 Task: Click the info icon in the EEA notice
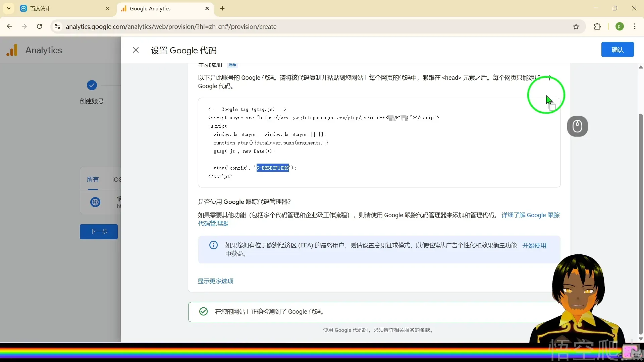coord(214,245)
